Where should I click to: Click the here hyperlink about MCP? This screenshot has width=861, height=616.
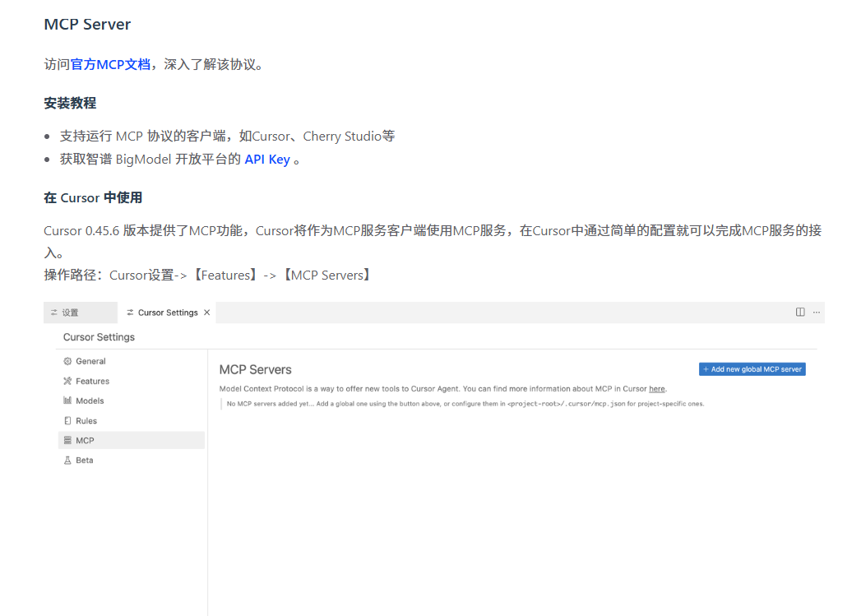(656, 388)
